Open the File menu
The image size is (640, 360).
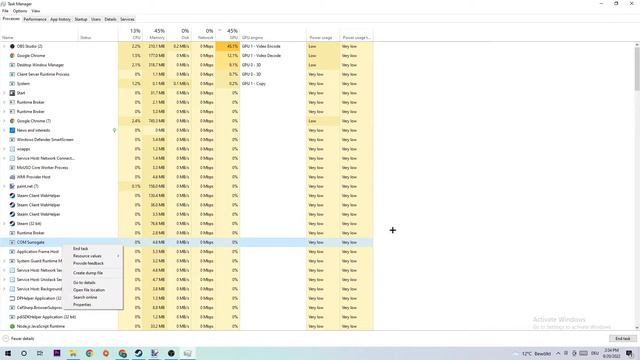(x=5, y=11)
